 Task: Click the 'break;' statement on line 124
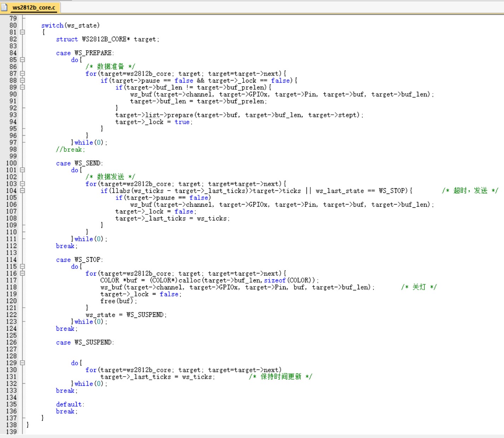[x=67, y=328]
